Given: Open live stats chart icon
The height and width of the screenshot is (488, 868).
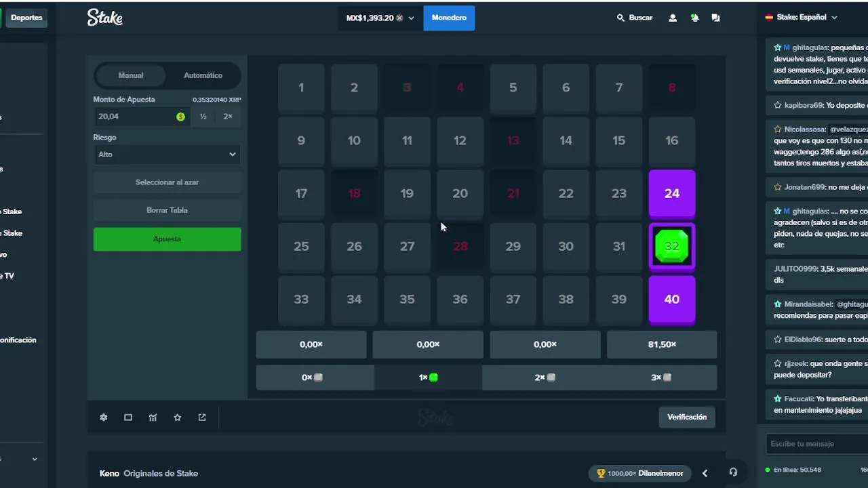Looking at the screenshot, I should pos(153,418).
